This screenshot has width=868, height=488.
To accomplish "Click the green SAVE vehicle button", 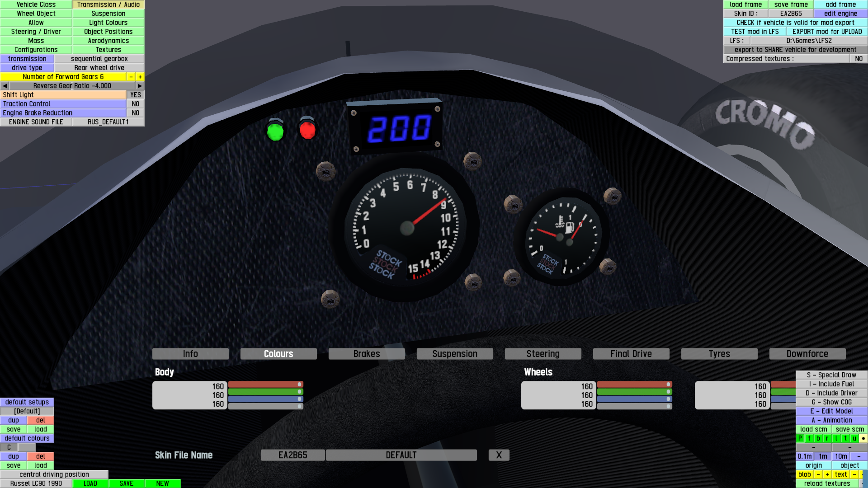I will (127, 483).
